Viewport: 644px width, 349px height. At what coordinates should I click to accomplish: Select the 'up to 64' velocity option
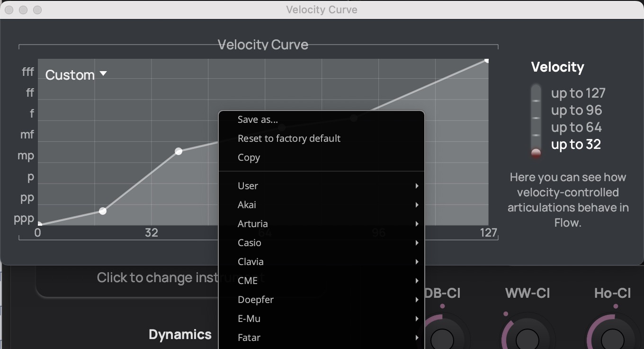click(x=576, y=127)
